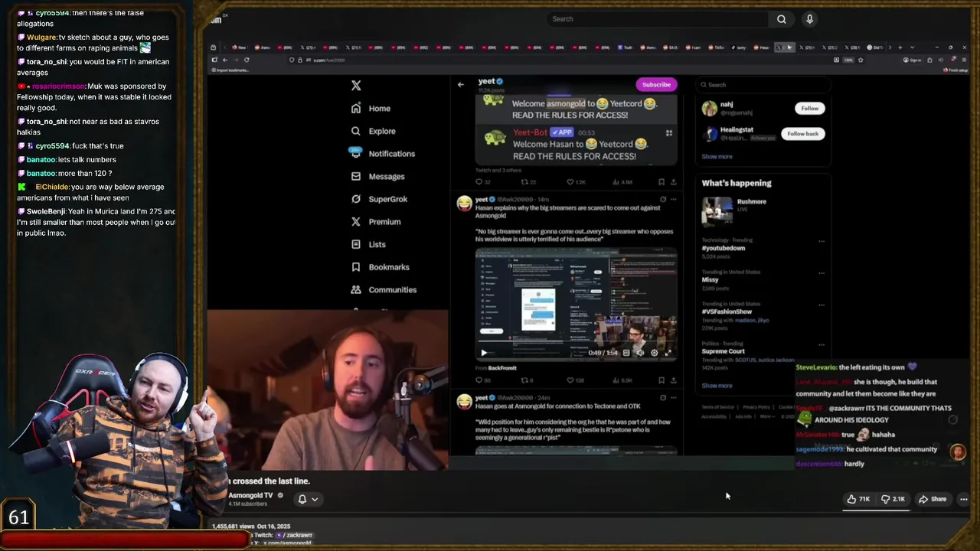Share the Yeetcord welcome post
The width and height of the screenshot is (980, 551).
point(674,182)
